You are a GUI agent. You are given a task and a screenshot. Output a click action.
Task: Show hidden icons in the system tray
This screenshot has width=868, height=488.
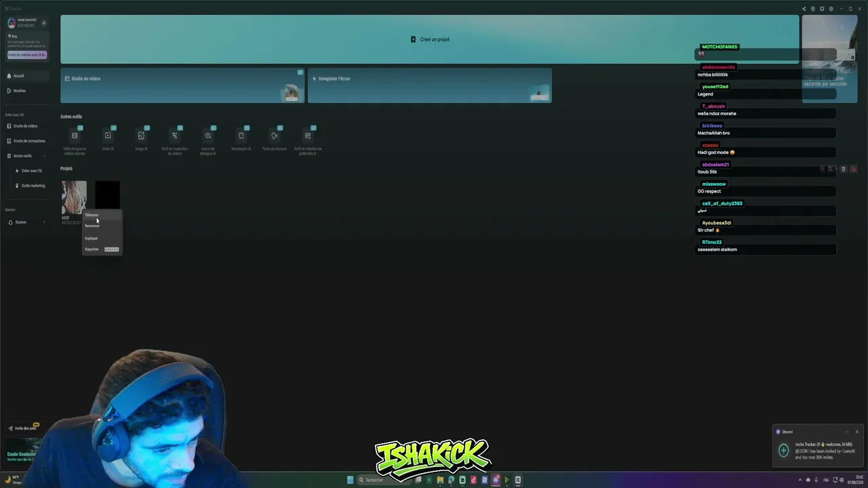(800, 480)
